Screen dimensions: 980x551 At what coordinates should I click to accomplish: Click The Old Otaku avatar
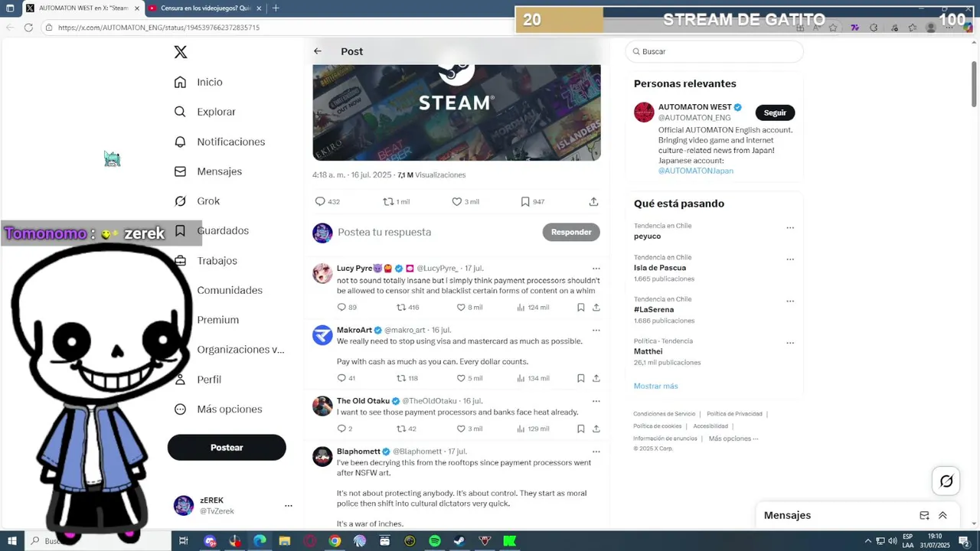pos(322,406)
